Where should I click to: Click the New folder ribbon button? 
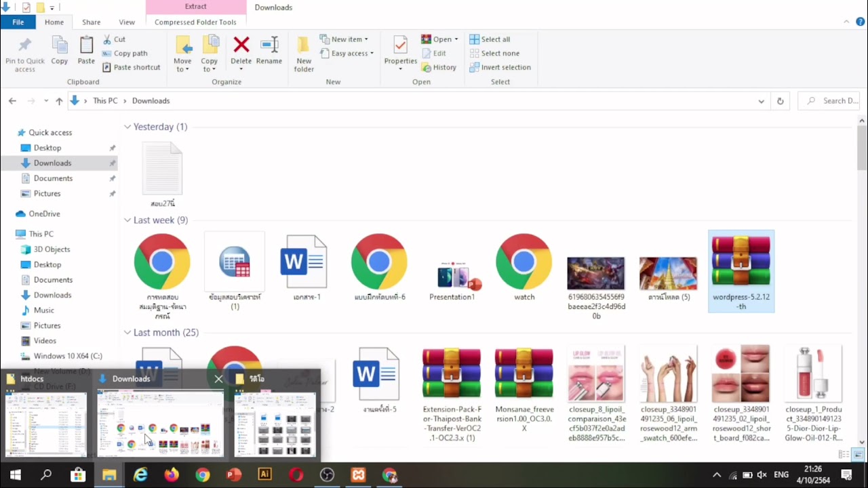click(x=304, y=54)
